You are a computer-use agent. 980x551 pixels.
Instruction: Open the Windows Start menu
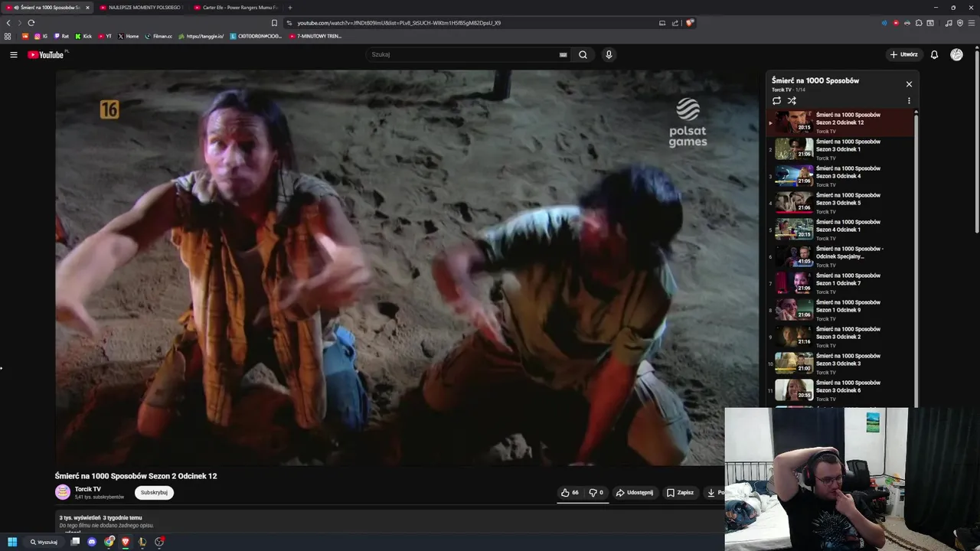coord(12,542)
